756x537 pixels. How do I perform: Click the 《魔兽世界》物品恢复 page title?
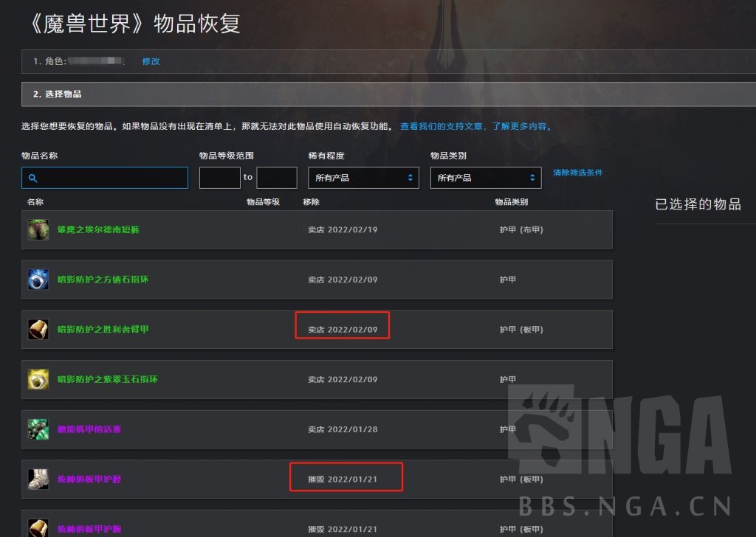pyautogui.click(x=133, y=23)
